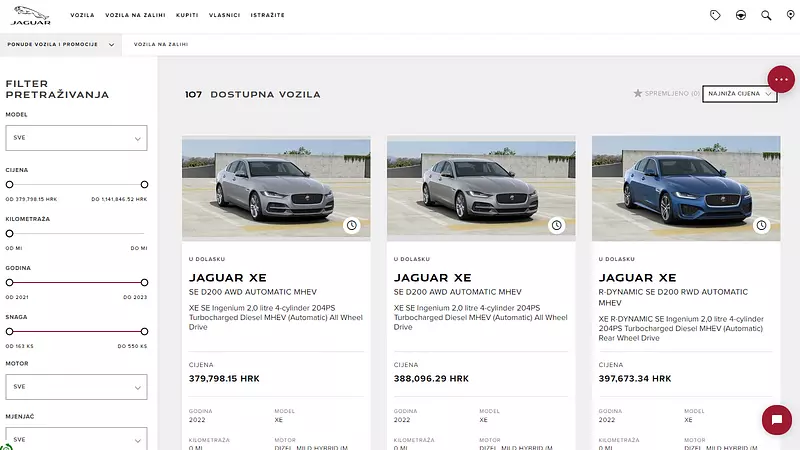The image size is (800, 450).
Task: Click the Godina slider maximum handle
Action: [x=144, y=282]
